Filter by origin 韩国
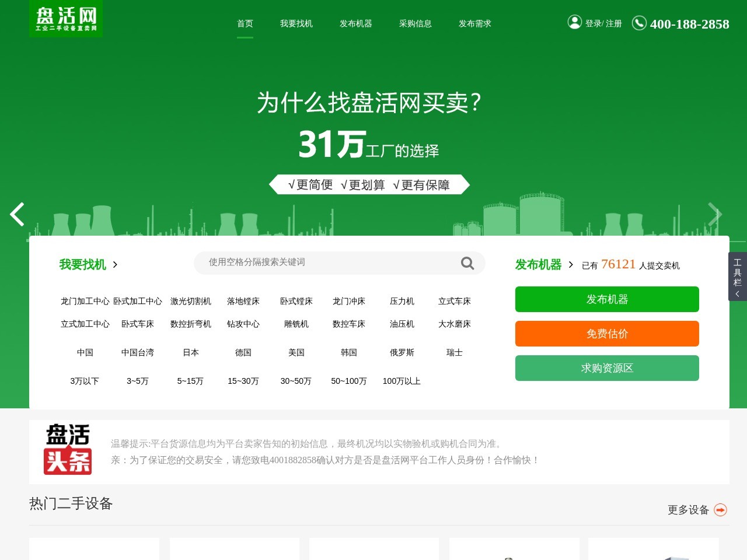The width and height of the screenshot is (747, 560). (x=349, y=353)
